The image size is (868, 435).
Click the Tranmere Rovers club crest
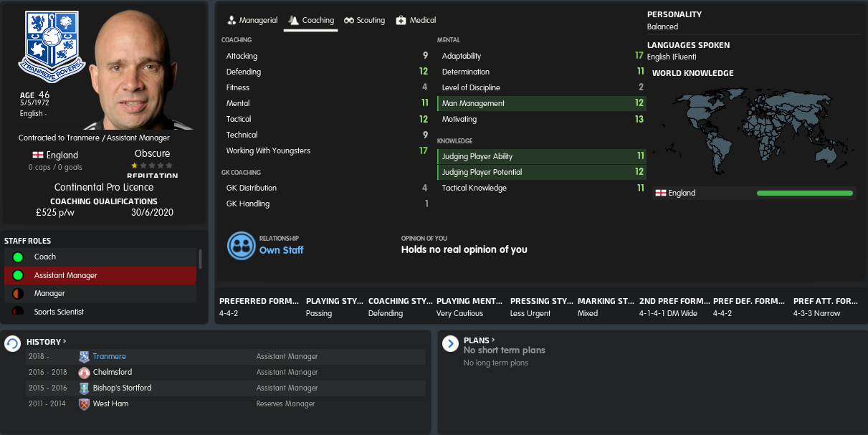(52, 47)
